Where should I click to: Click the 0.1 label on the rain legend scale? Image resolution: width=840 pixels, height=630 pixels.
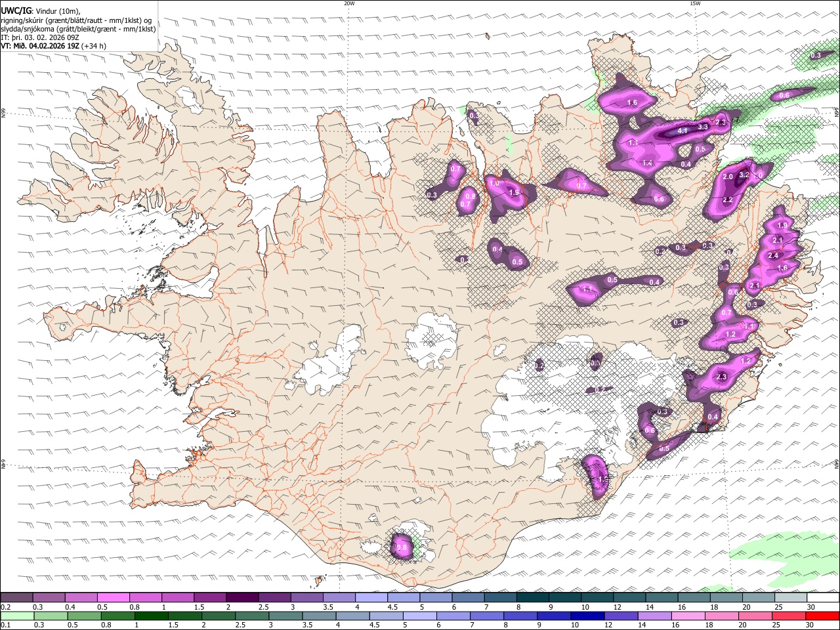5,625
